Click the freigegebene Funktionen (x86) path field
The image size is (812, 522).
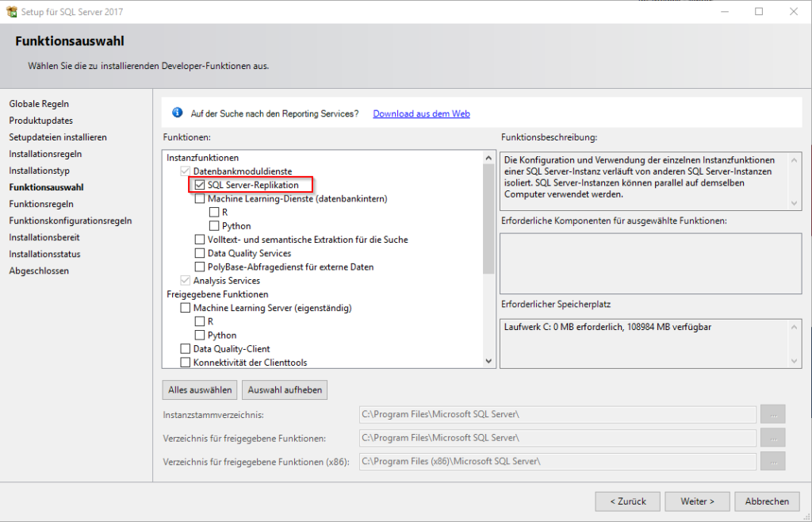pyautogui.click(x=557, y=461)
